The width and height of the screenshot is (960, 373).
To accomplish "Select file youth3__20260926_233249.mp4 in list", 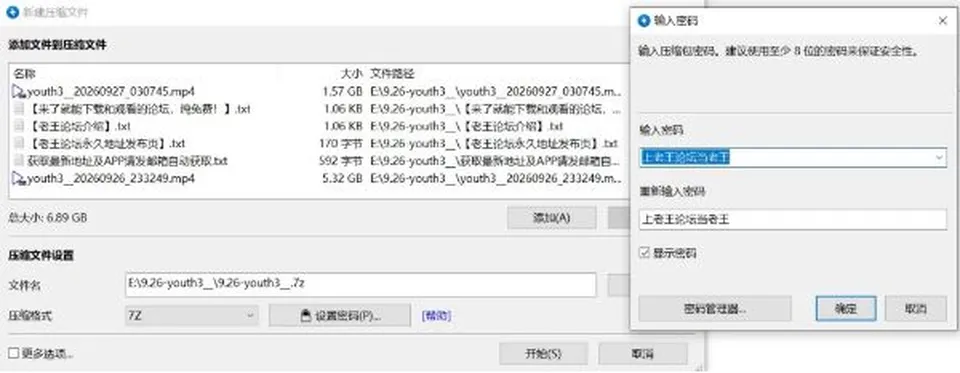I will click(x=111, y=179).
